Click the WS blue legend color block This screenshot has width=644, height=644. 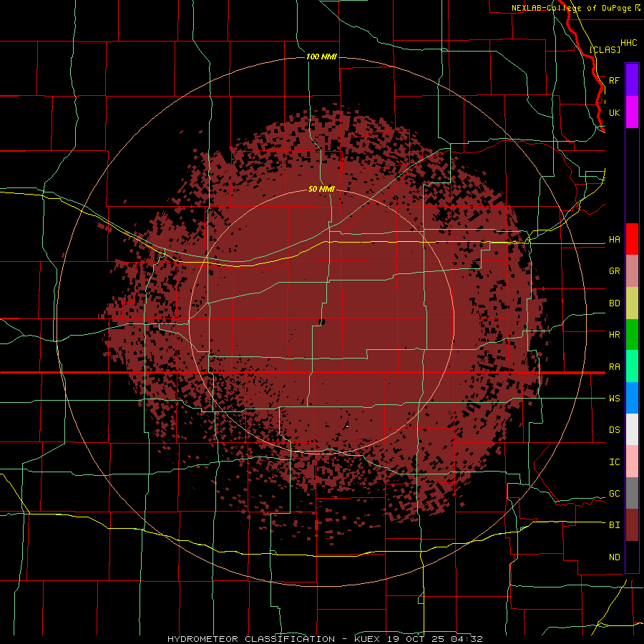tap(632, 398)
